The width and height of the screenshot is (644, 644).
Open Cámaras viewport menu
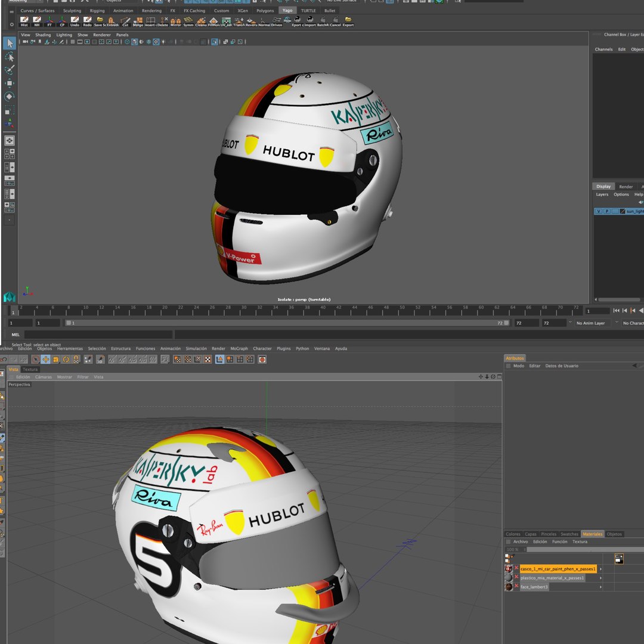click(x=43, y=377)
